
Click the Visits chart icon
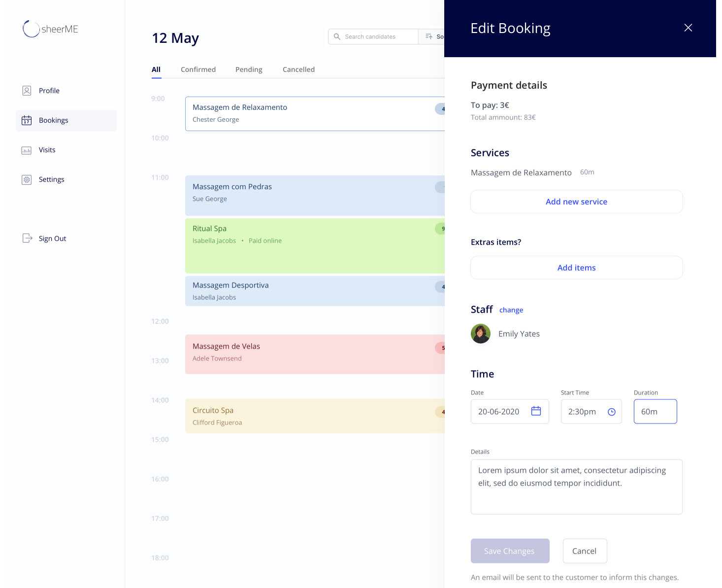tap(27, 150)
